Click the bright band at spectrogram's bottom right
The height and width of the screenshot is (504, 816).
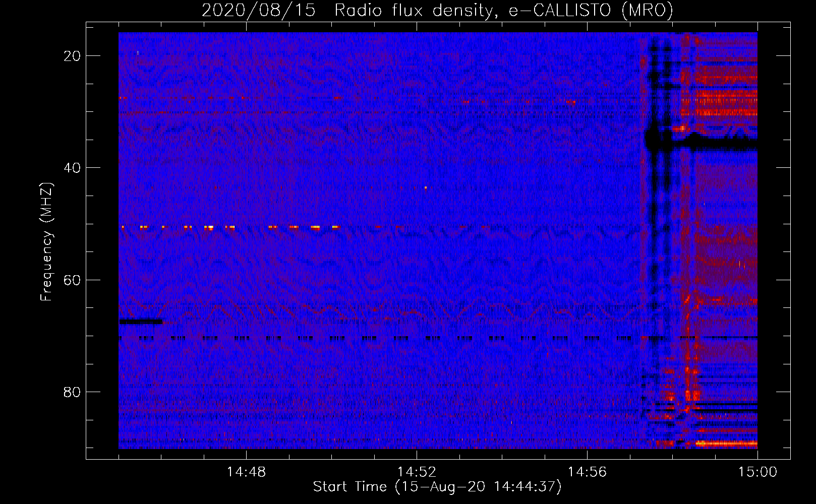pos(726,444)
